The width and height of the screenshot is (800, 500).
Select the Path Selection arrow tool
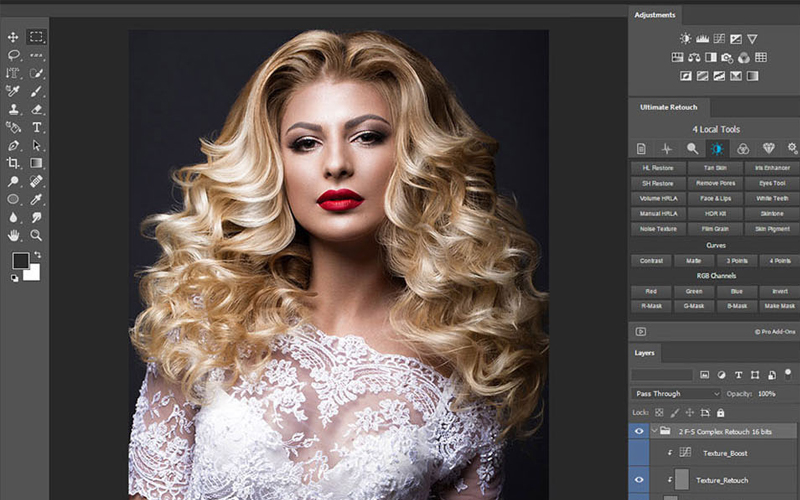[36, 145]
